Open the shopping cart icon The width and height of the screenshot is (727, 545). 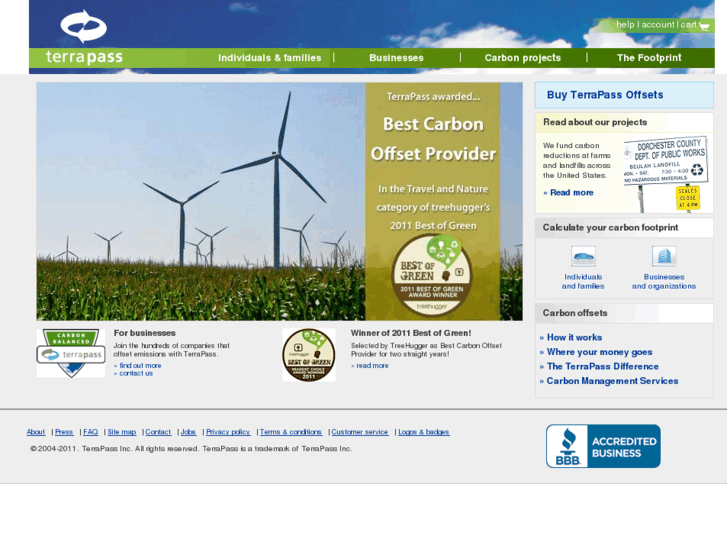704,26
